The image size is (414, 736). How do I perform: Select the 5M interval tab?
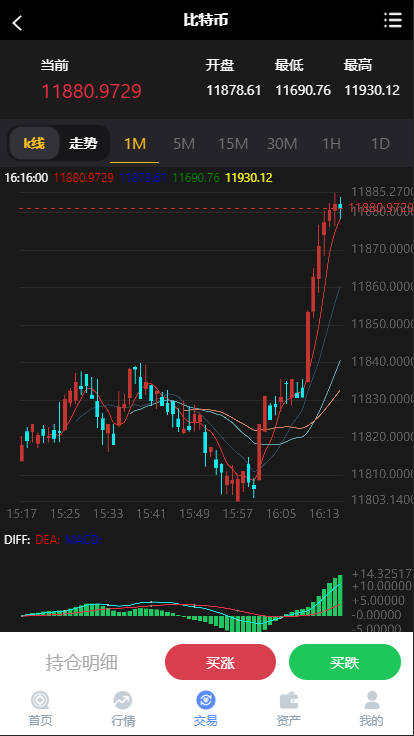[184, 144]
